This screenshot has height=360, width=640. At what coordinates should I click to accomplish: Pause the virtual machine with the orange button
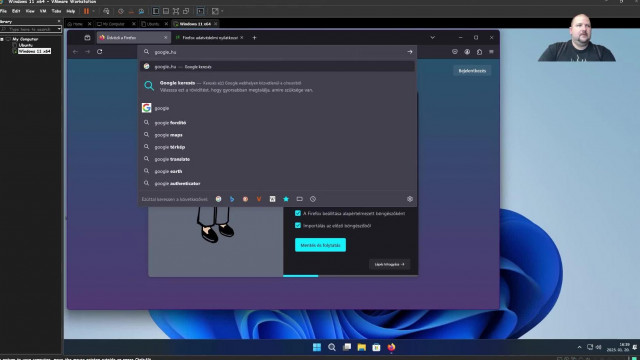click(x=86, y=11)
